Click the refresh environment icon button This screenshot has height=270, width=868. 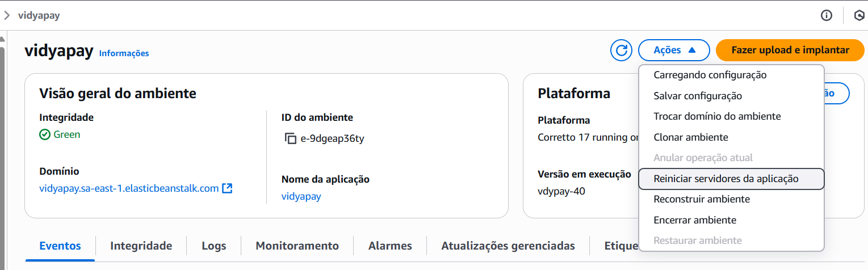(x=621, y=50)
